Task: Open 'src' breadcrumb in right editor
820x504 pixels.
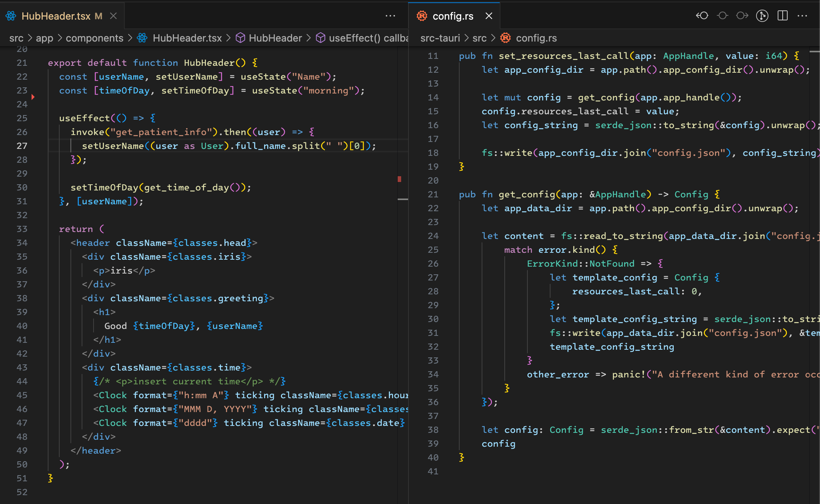Action: (x=479, y=38)
